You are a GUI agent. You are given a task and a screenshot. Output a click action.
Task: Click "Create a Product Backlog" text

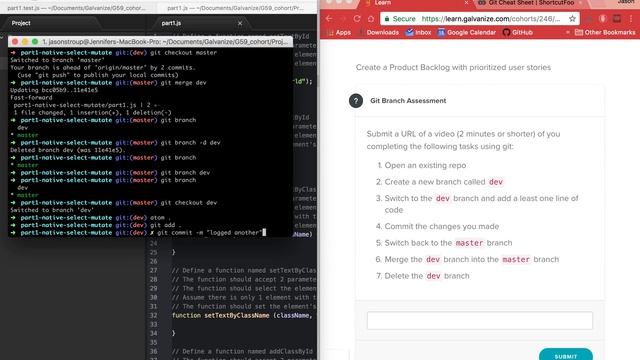coord(453,67)
